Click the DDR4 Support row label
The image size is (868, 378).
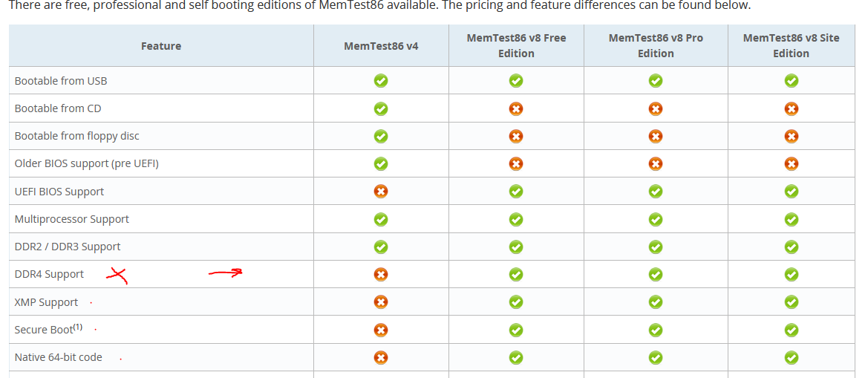(x=49, y=274)
